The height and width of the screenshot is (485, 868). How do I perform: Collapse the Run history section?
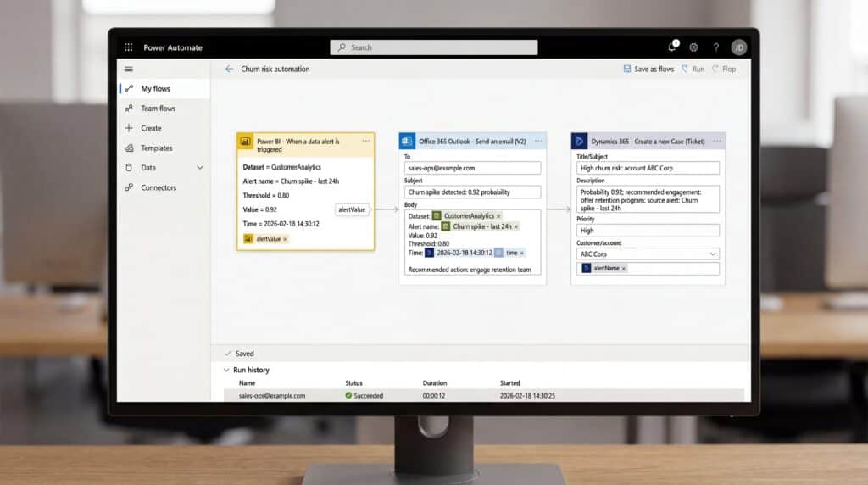click(226, 370)
